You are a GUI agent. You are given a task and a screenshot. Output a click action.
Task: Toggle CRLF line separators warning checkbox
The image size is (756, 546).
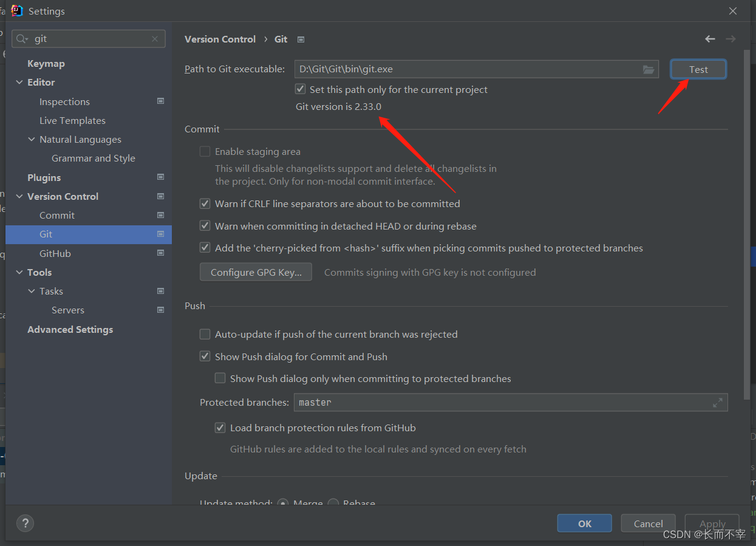pos(205,203)
